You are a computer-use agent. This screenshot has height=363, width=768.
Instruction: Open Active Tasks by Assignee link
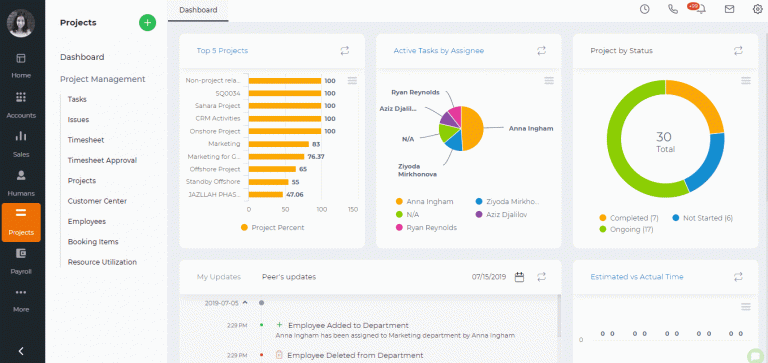click(439, 50)
